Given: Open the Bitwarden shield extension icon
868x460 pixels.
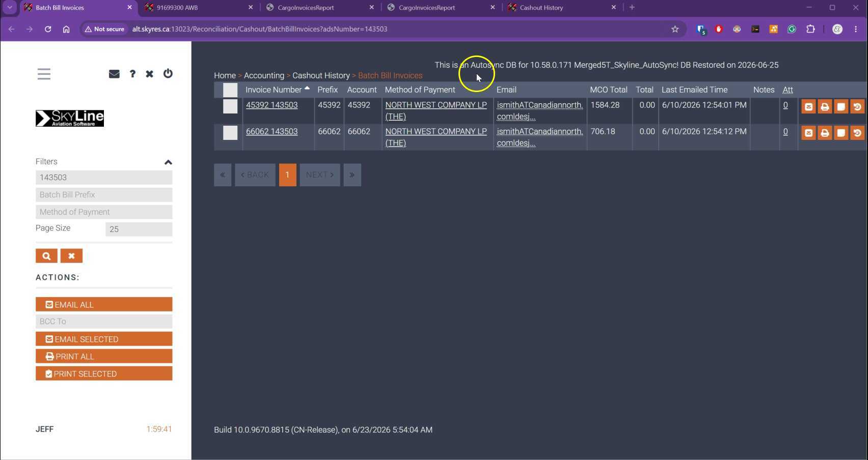Looking at the screenshot, I should (x=701, y=30).
